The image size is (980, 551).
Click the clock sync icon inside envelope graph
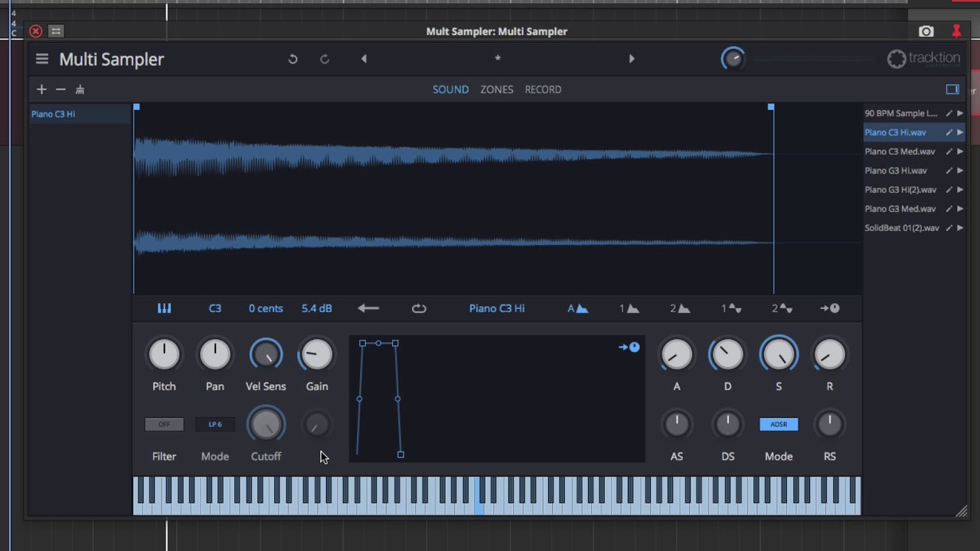(x=629, y=347)
